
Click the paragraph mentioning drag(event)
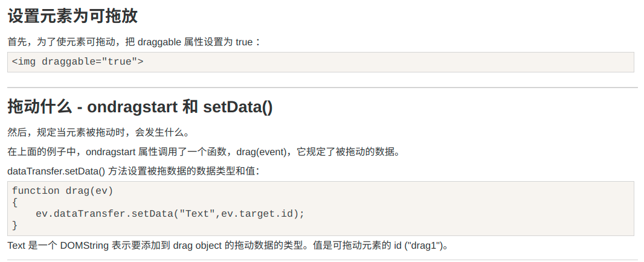pyautogui.click(x=204, y=152)
